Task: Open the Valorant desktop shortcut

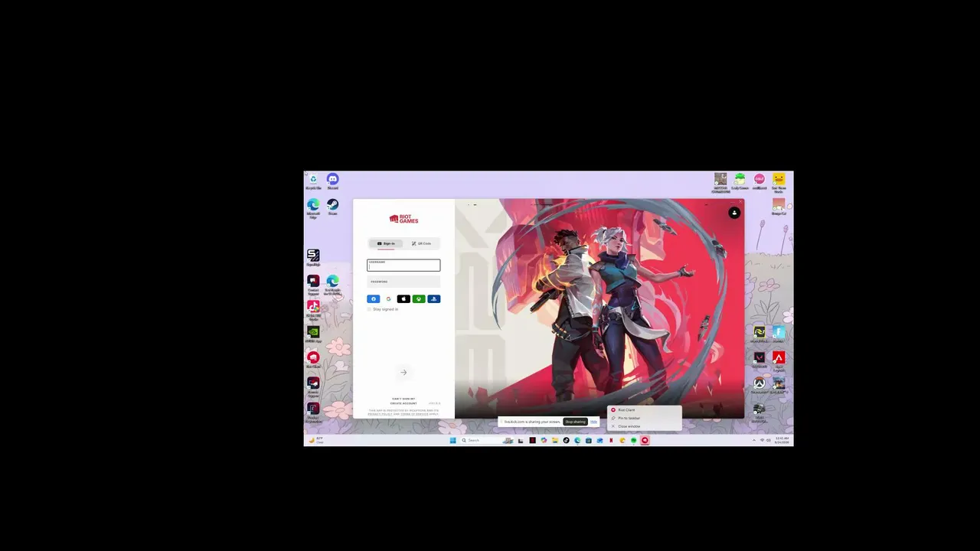Action: 759,359
